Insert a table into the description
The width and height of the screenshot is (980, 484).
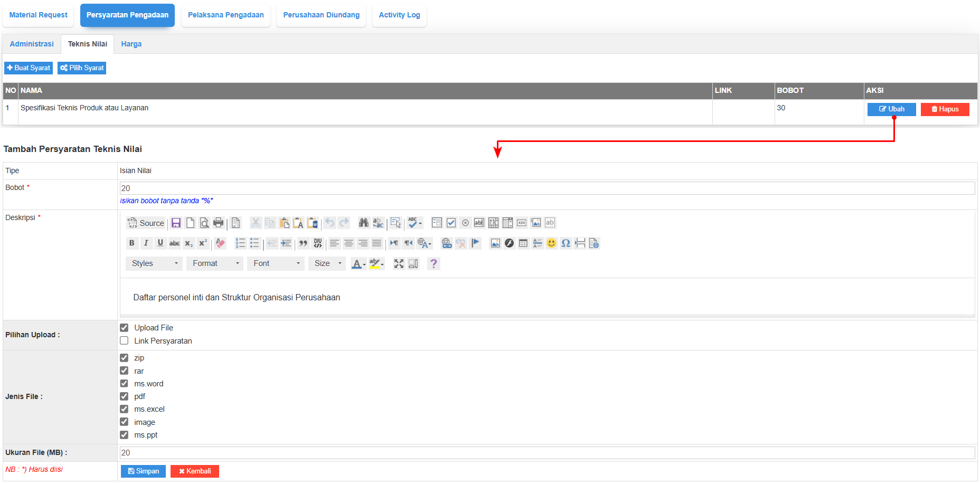pos(523,243)
